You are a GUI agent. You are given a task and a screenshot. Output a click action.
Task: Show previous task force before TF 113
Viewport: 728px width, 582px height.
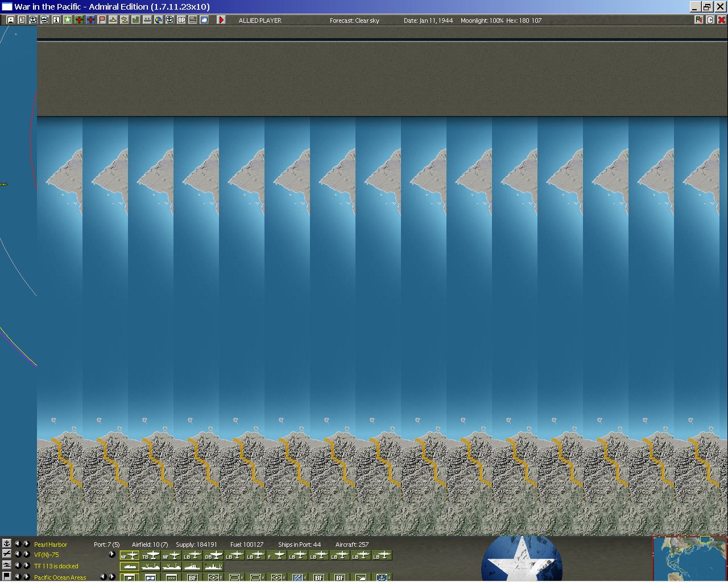[17, 566]
